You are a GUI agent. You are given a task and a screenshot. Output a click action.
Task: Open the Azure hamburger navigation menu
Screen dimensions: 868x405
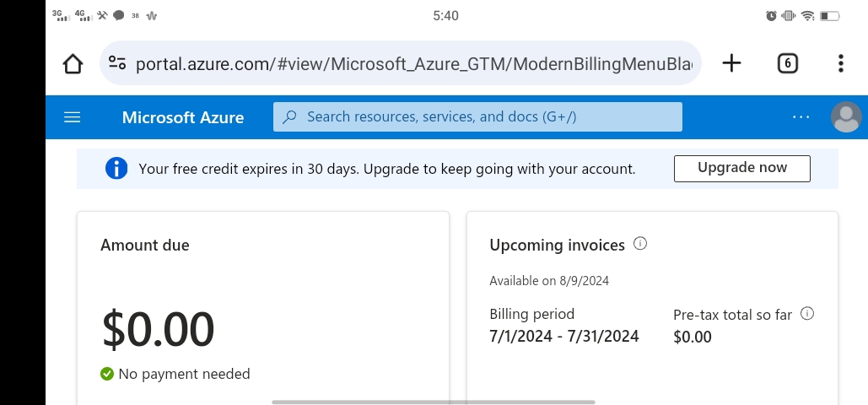[x=73, y=117]
